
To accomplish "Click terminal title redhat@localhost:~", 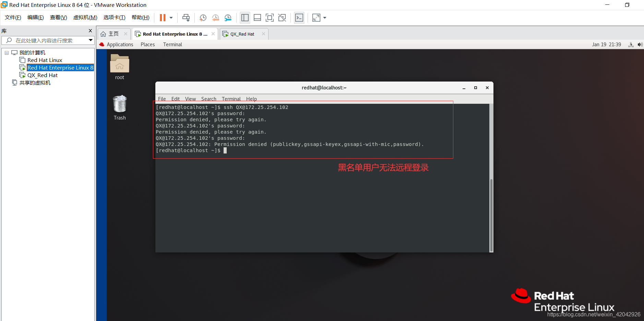I will pos(324,88).
